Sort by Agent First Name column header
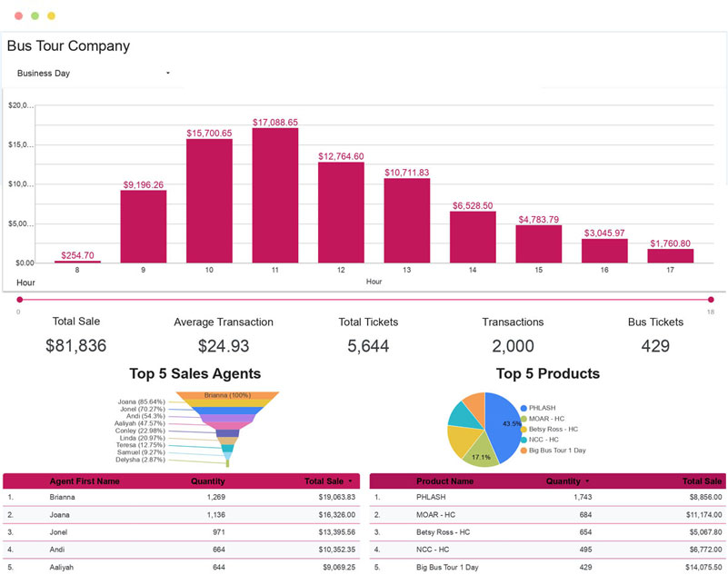The image size is (728, 575). [x=84, y=481]
